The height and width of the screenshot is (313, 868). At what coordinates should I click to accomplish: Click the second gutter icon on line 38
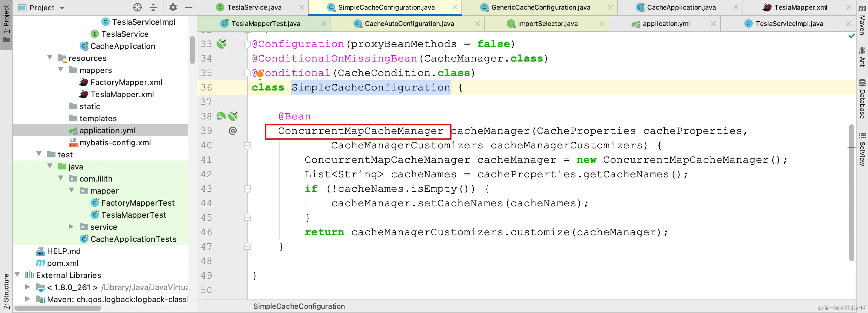pos(233,116)
